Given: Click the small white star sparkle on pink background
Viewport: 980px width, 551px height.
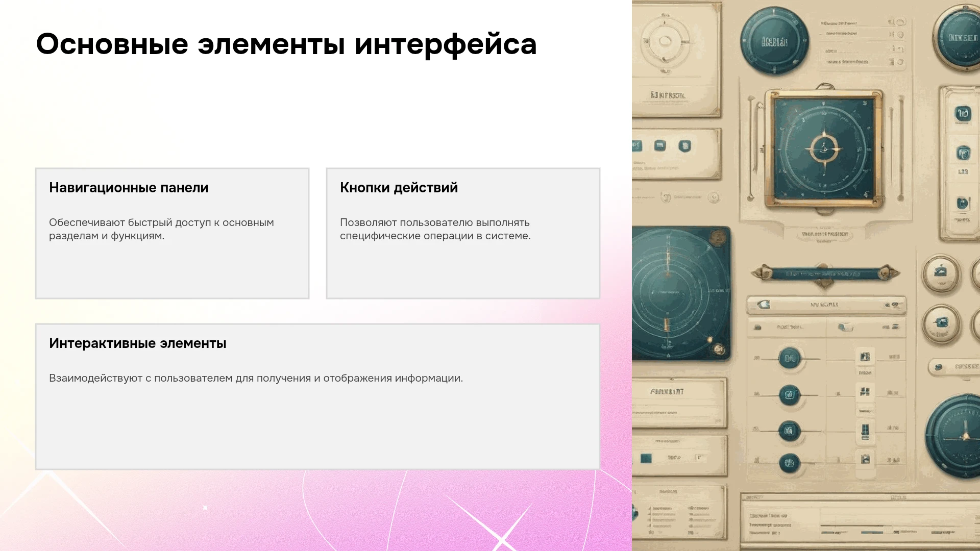Looking at the screenshot, I should (x=205, y=508).
